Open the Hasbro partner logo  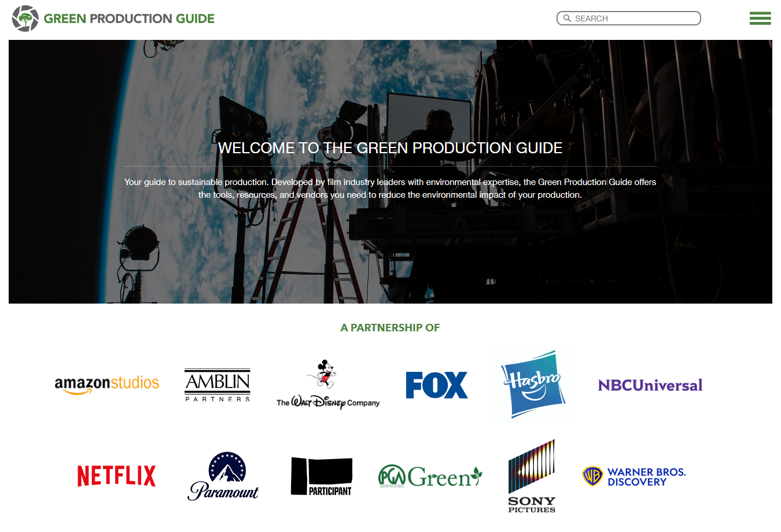tap(533, 384)
